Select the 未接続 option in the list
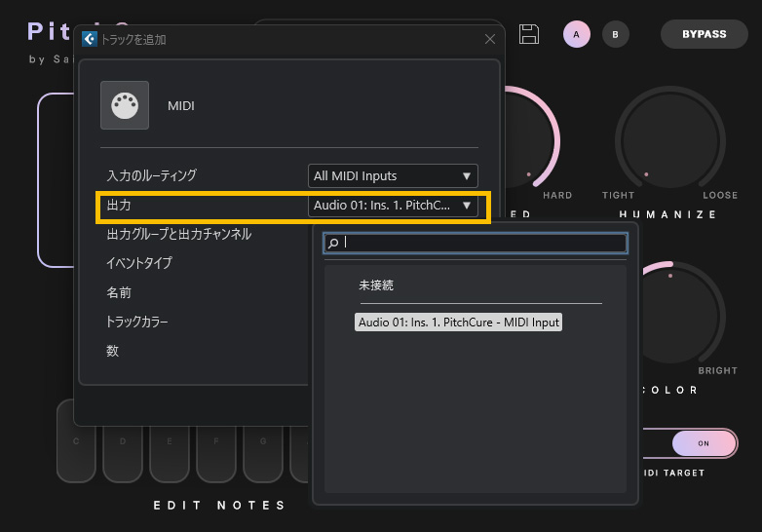762x532 pixels. pyautogui.click(x=376, y=285)
